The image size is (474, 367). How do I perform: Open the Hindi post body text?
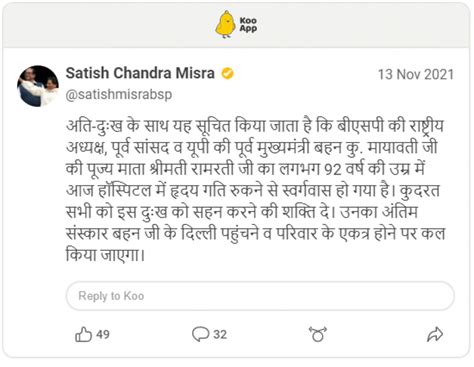(x=255, y=190)
